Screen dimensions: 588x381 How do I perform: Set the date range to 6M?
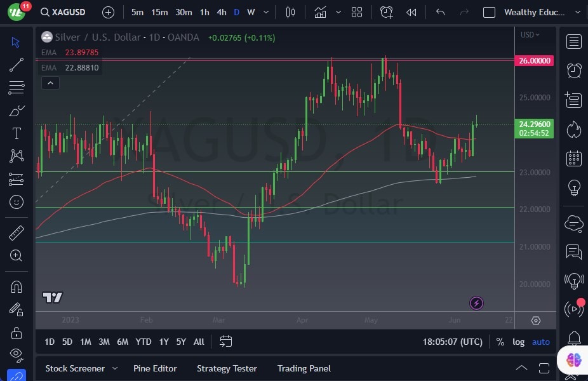pyautogui.click(x=123, y=342)
